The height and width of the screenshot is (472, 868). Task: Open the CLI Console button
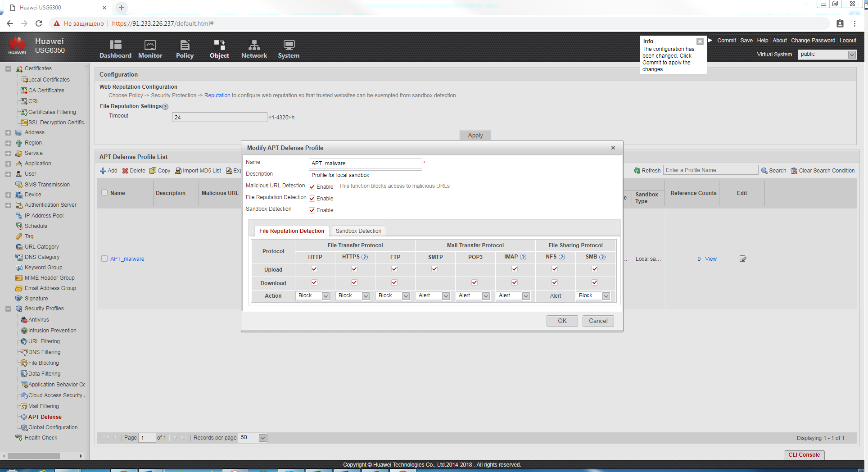pyautogui.click(x=804, y=455)
